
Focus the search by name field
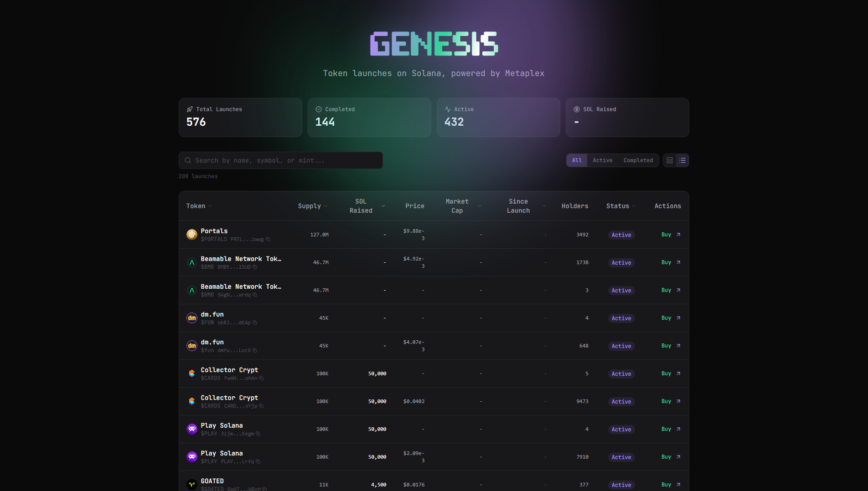point(281,160)
